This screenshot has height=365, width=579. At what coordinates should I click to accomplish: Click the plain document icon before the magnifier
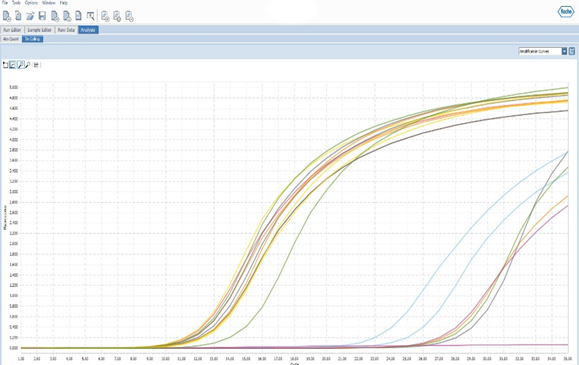click(78, 16)
